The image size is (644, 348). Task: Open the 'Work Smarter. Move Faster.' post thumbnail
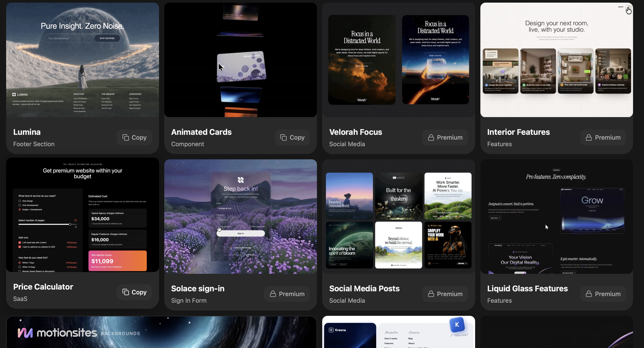[448, 196]
